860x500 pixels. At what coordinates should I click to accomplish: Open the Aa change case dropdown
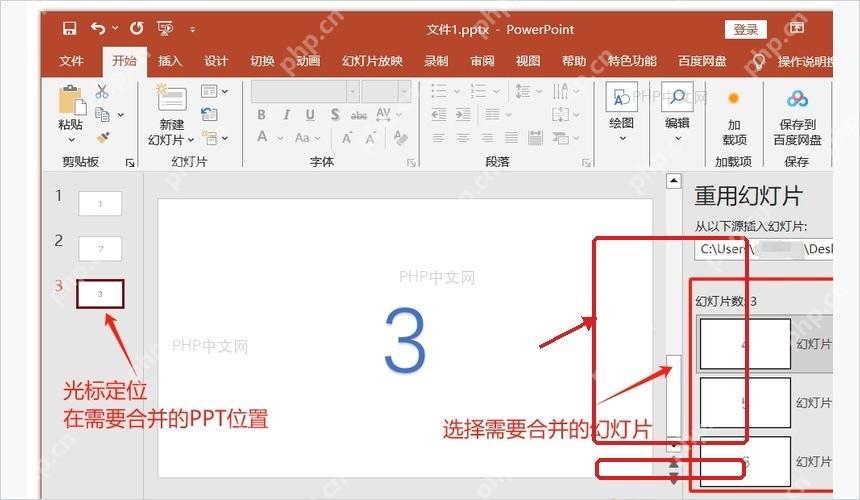click(x=307, y=138)
